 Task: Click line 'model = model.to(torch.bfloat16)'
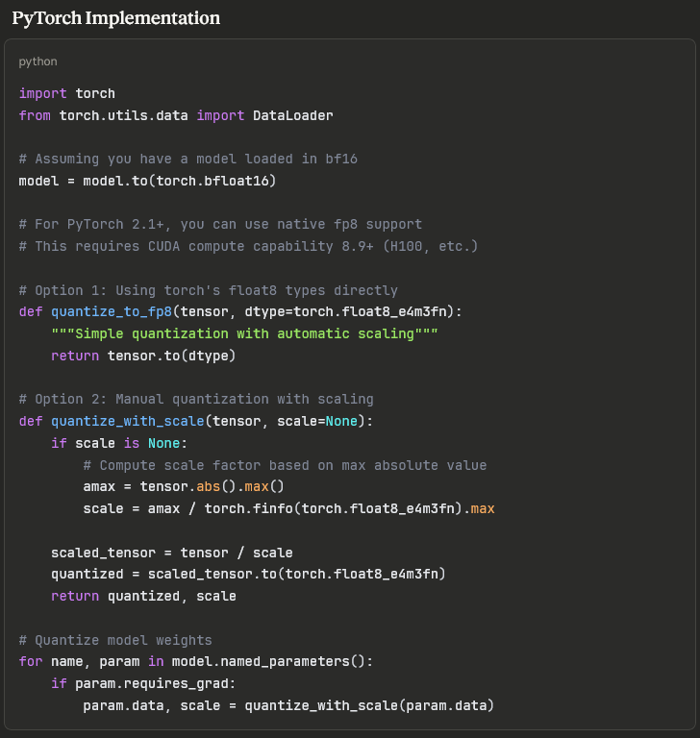147,181
